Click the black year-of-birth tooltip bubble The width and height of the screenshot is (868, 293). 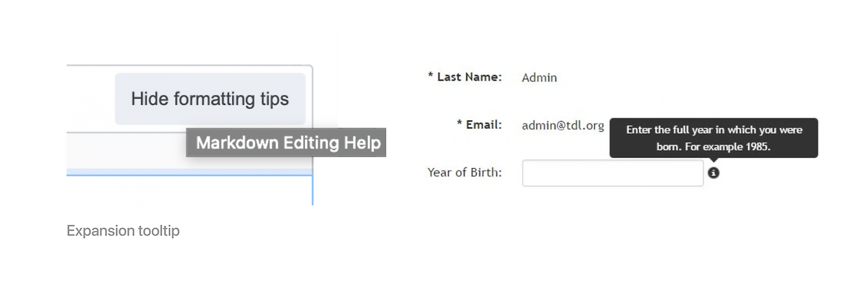coord(713,138)
